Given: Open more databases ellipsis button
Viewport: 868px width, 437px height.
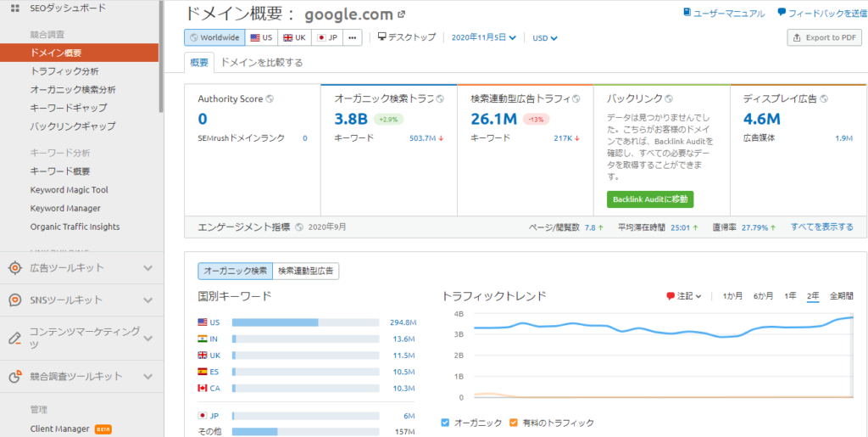Looking at the screenshot, I should [353, 37].
